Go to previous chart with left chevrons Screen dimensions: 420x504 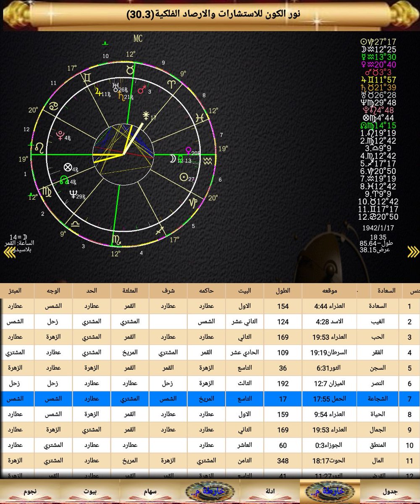click(9, 252)
